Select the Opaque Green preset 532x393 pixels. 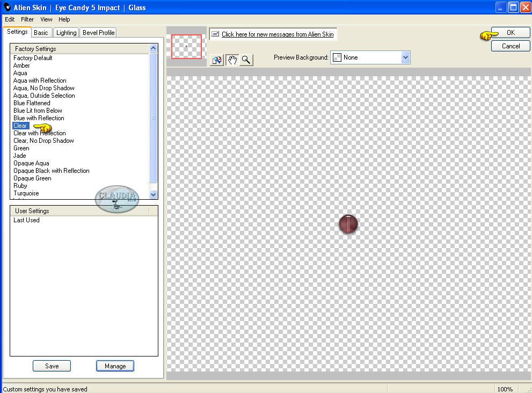[x=32, y=178]
